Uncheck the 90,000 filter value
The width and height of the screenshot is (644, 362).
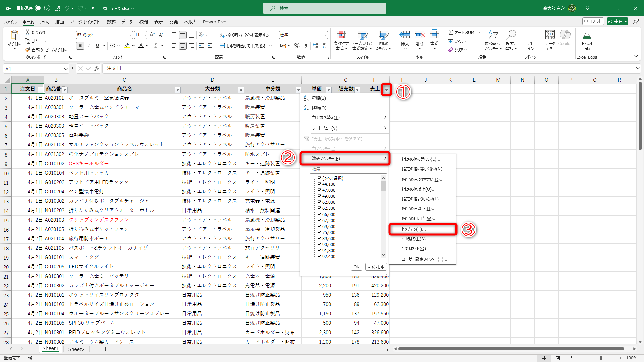pyautogui.click(x=319, y=244)
